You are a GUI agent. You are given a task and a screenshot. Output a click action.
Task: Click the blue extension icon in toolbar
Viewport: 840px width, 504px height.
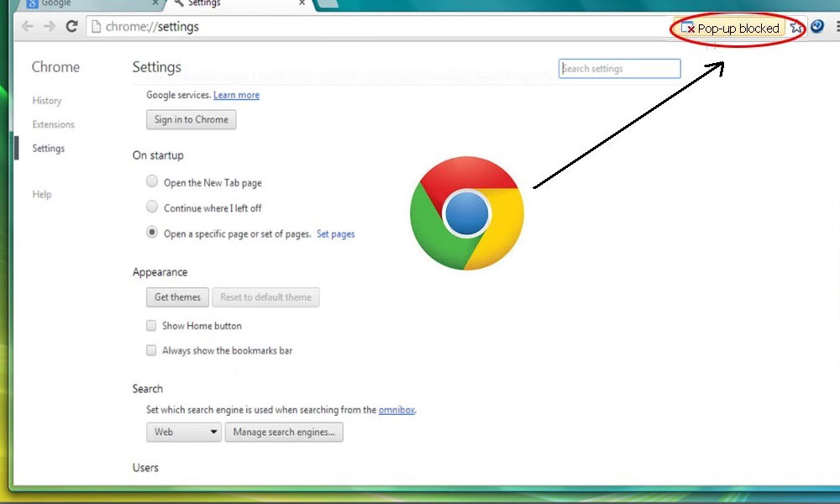point(816,27)
